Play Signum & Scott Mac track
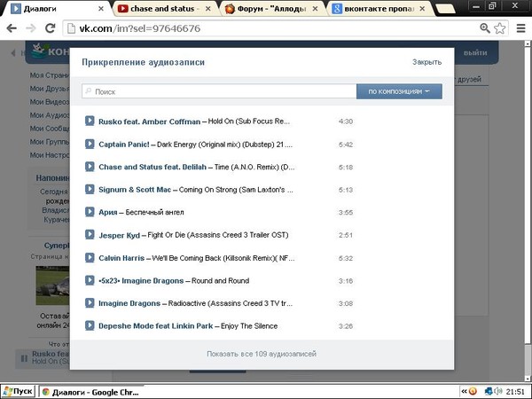532x399 pixels. coord(90,190)
